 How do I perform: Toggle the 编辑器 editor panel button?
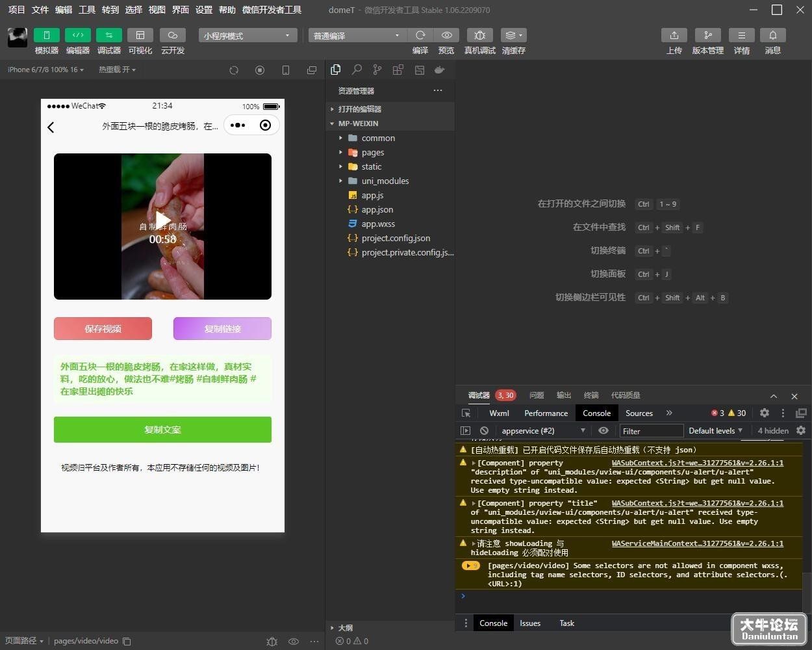(x=78, y=35)
